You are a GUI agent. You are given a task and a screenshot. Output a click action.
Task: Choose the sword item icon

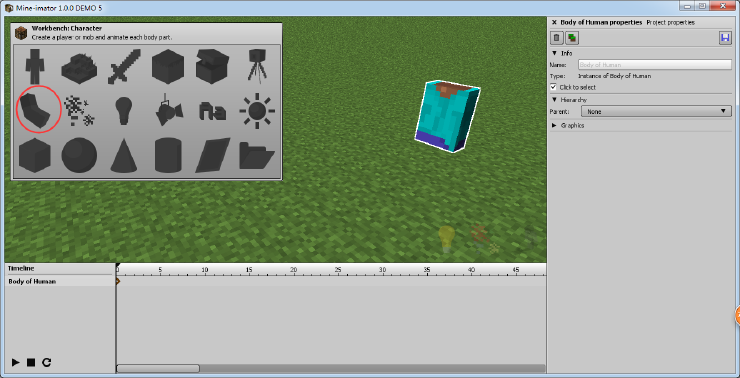[x=124, y=66]
